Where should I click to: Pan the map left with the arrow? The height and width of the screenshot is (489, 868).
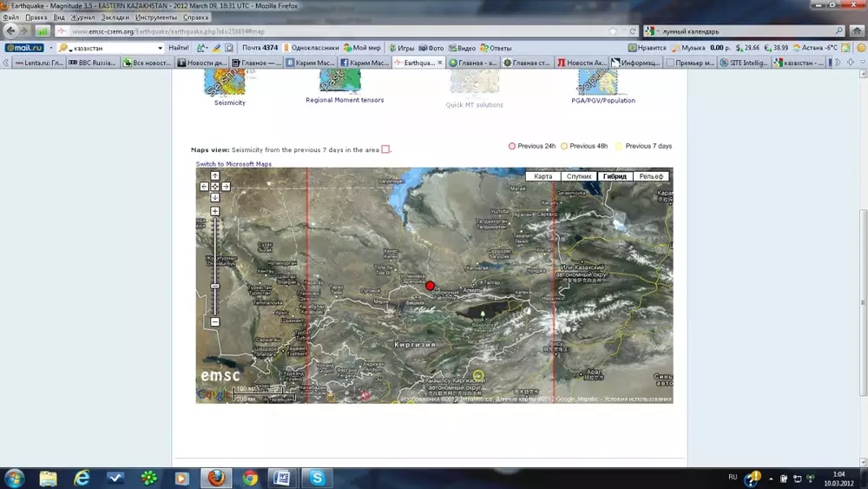(205, 187)
